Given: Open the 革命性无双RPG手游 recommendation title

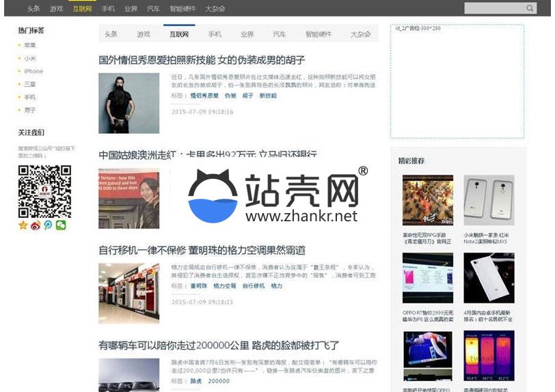Looking at the screenshot, I should [x=428, y=238].
